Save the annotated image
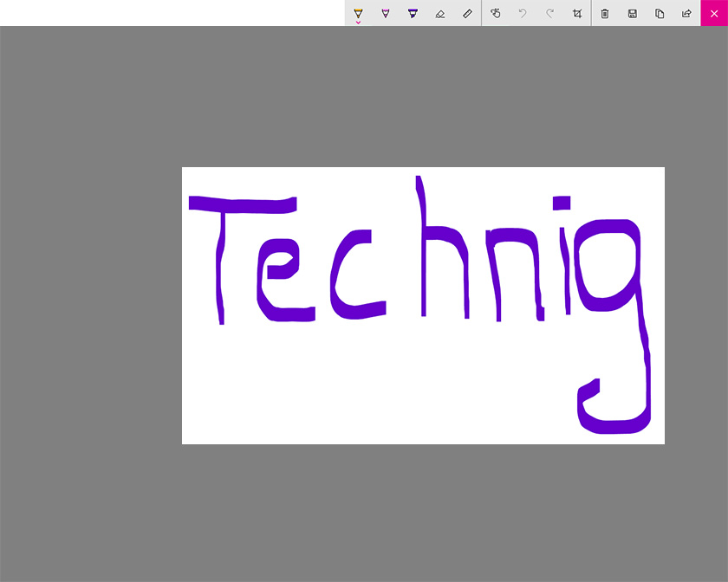The height and width of the screenshot is (582, 728). tap(633, 13)
